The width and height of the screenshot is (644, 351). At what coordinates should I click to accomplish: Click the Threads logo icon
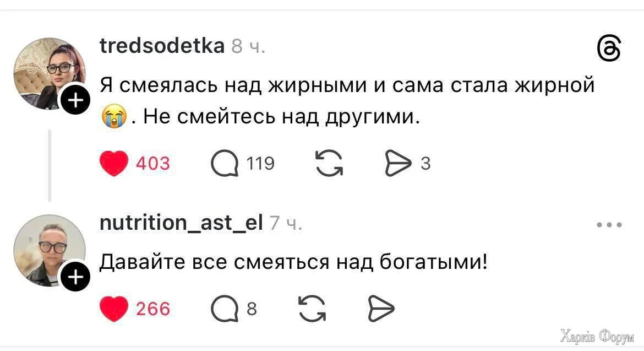[609, 50]
